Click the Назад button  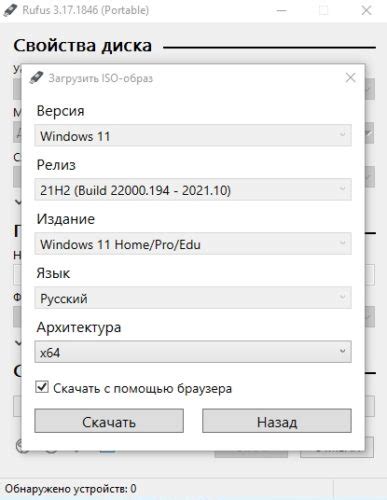(277, 421)
